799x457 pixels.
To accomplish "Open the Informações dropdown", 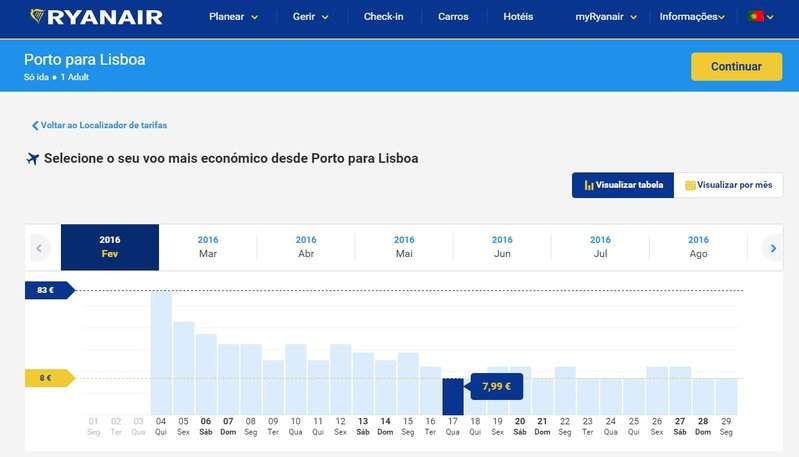I will click(691, 17).
